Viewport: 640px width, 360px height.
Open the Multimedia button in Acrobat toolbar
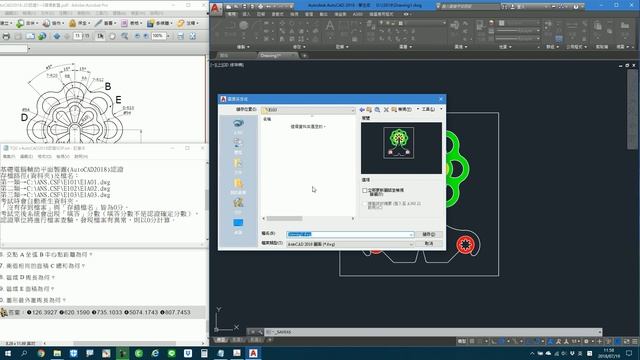[160, 23]
